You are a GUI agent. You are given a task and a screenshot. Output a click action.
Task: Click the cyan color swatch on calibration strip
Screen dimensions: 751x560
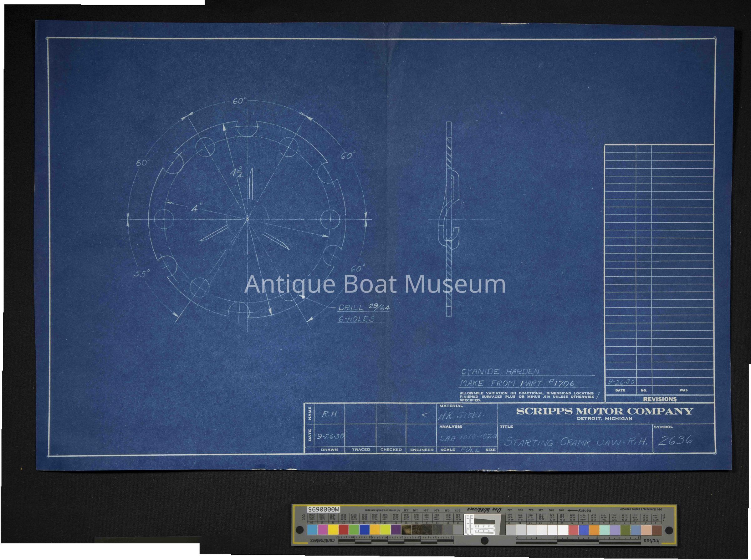[x=312, y=529]
